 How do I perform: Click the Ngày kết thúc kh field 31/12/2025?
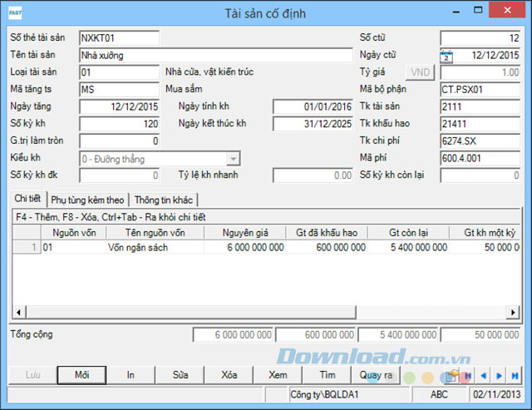(313, 124)
